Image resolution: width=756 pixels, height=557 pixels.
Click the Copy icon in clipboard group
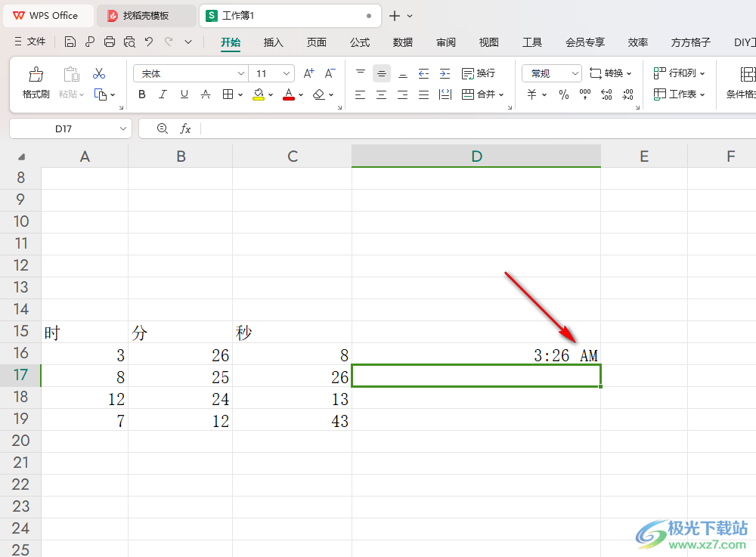click(x=101, y=94)
